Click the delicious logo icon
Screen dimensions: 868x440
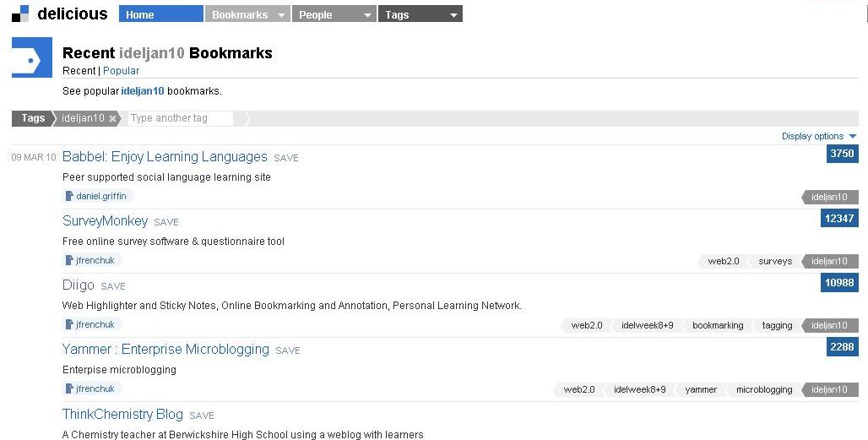(20, 14)
